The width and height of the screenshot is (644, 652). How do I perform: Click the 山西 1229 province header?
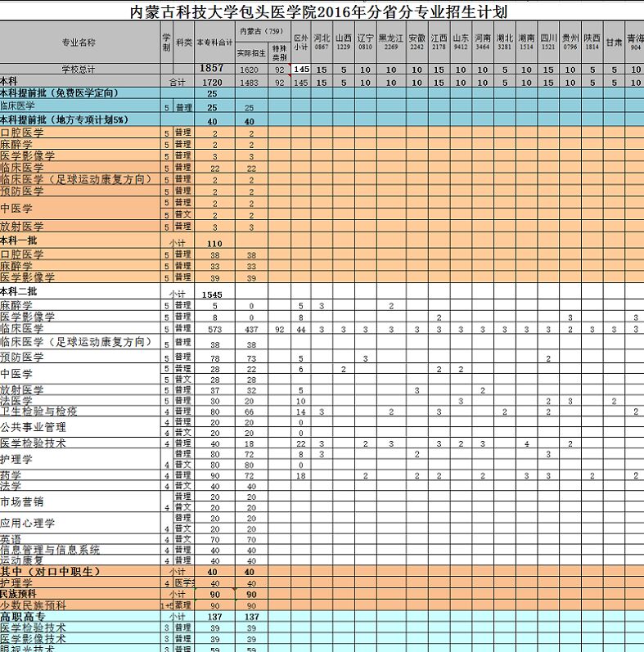(x=343, y=42)
